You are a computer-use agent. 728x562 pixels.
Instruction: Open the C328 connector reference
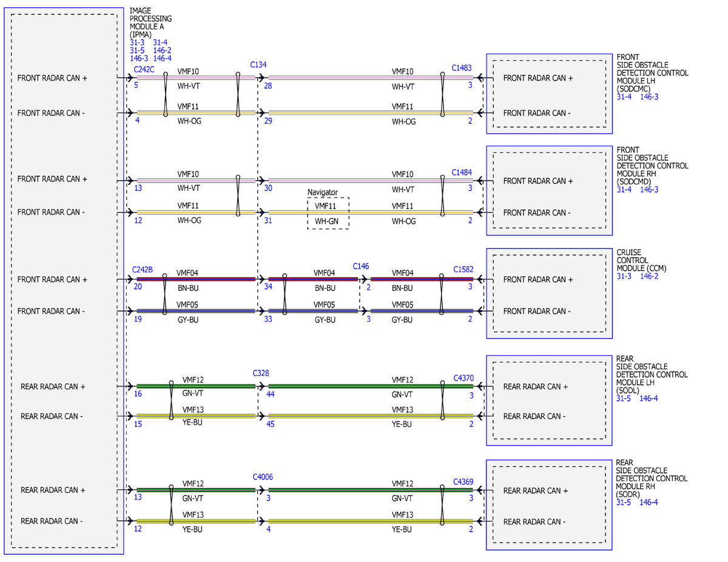[263, 373]
